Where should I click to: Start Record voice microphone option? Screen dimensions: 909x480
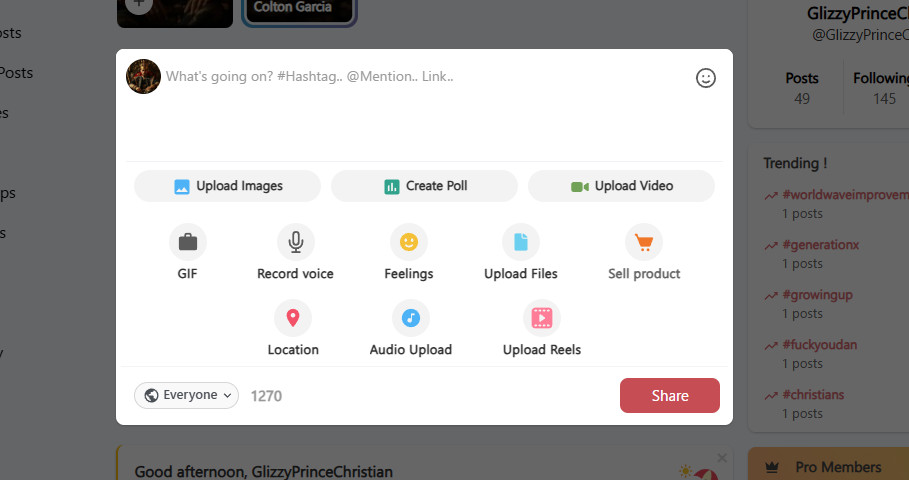[x=296, y=242]
